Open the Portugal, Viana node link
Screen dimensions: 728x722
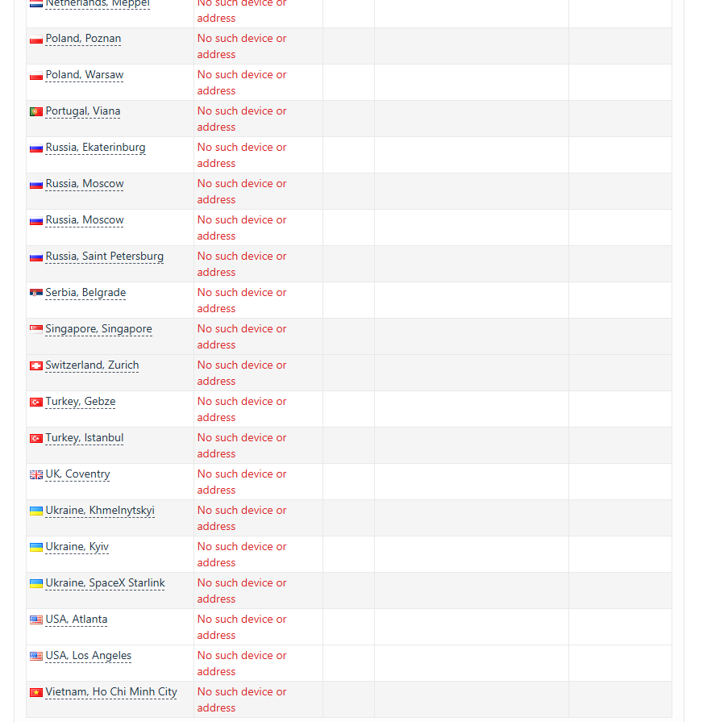click(83, 111)
